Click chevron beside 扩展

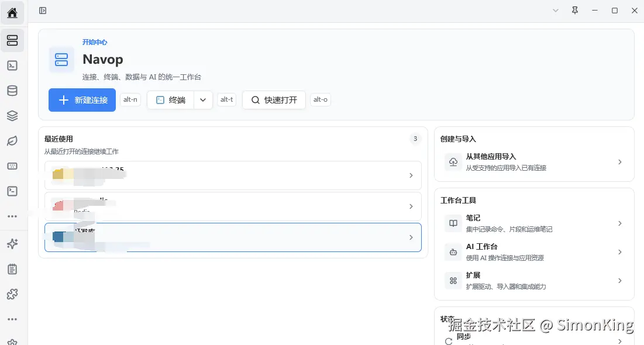tap(620, 281)
